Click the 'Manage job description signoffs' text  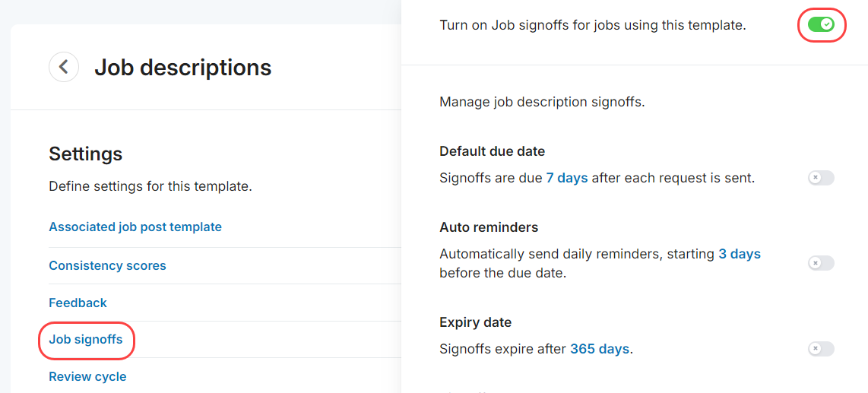tap(542, 101)
